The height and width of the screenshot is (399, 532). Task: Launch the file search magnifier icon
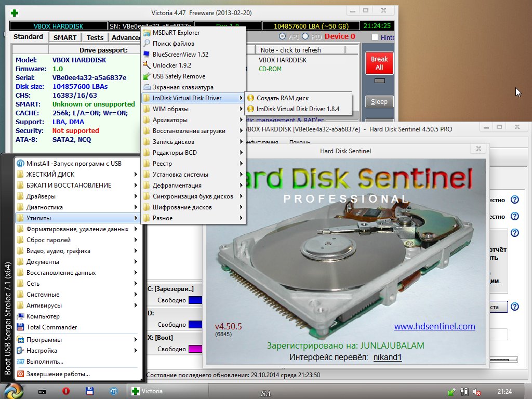point(147,44)
